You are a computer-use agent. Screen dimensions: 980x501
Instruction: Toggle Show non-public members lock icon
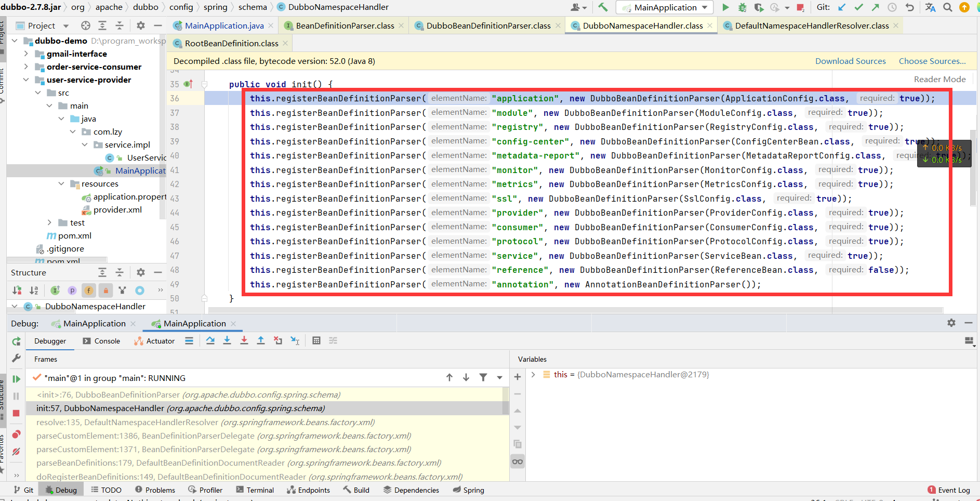tap(105, 291)
